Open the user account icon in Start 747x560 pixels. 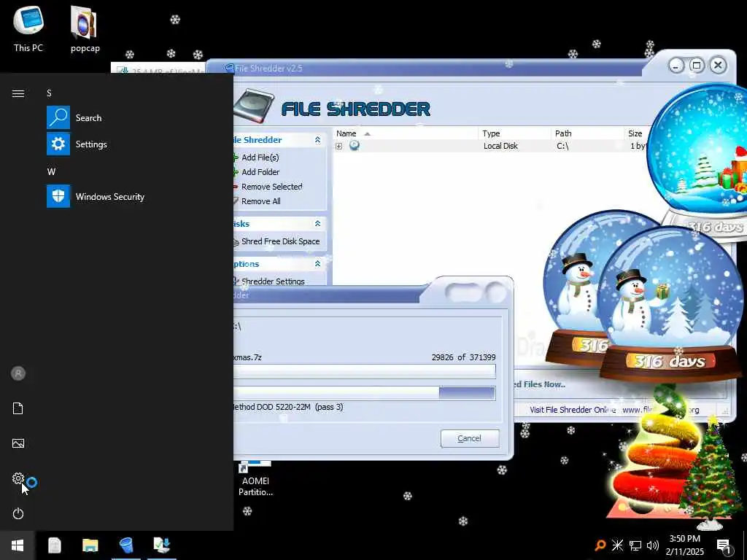point(18,373)
